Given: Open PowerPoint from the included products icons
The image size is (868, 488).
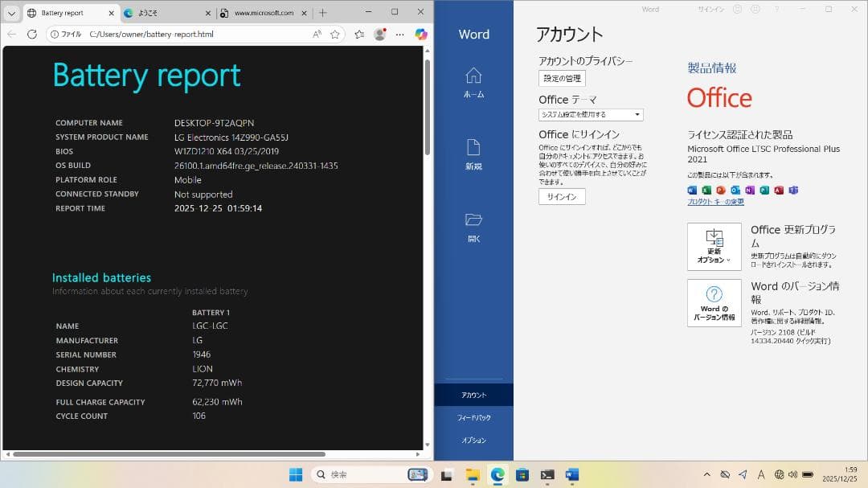Looking at the screenshot, I should pyautogui.click(x=721, y=191).
